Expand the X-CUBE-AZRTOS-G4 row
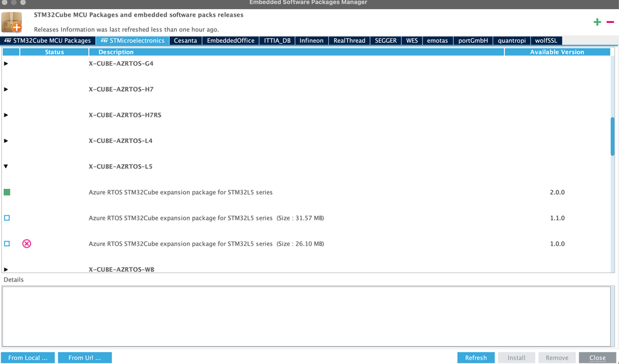Viewport: 619px width, 364px height. tap(6, 64)
